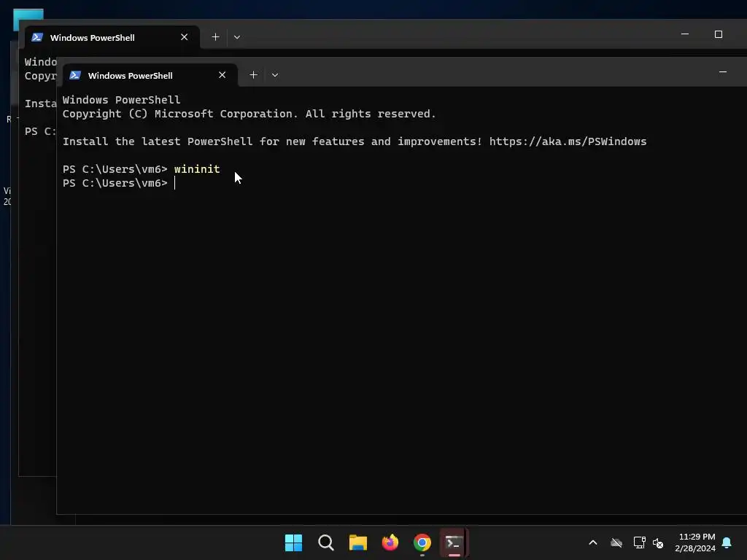
Task: Close the front PowerShell tab
Action: point(222,75)
